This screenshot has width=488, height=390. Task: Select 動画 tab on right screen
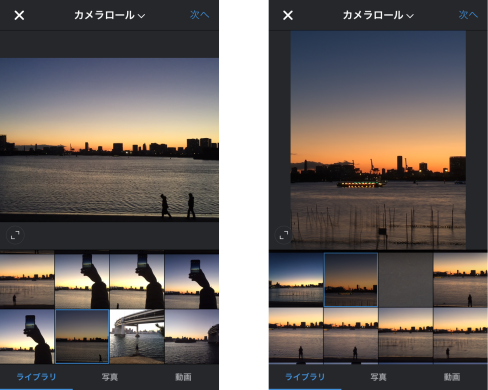click(452, 377)
